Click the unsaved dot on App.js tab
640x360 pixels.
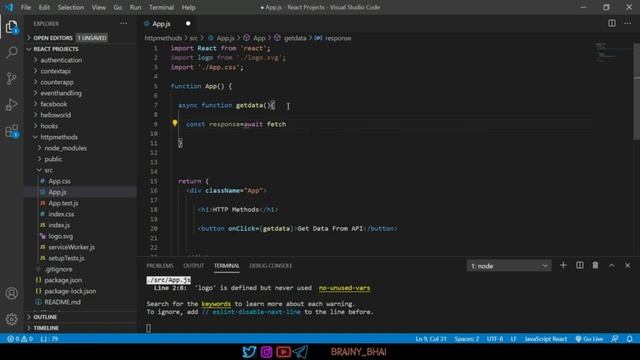188,24
